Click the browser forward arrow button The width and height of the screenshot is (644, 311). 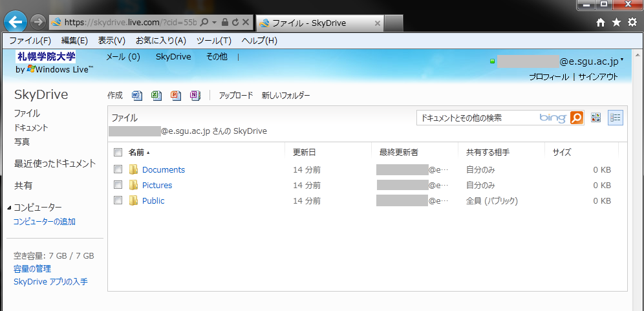tap(38, 22)
